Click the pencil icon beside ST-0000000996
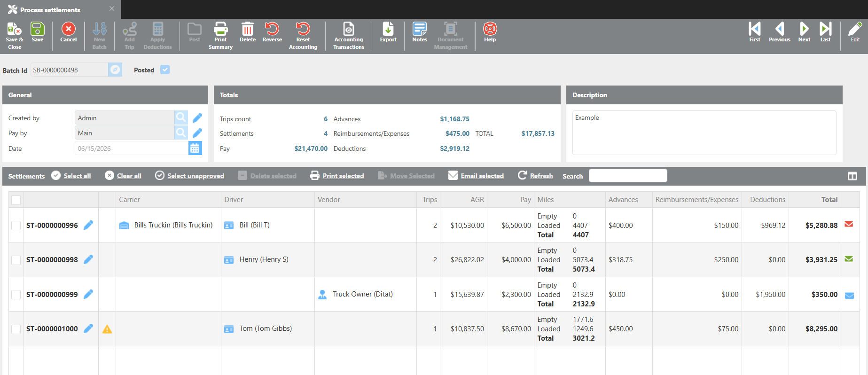 pos(88,225)
